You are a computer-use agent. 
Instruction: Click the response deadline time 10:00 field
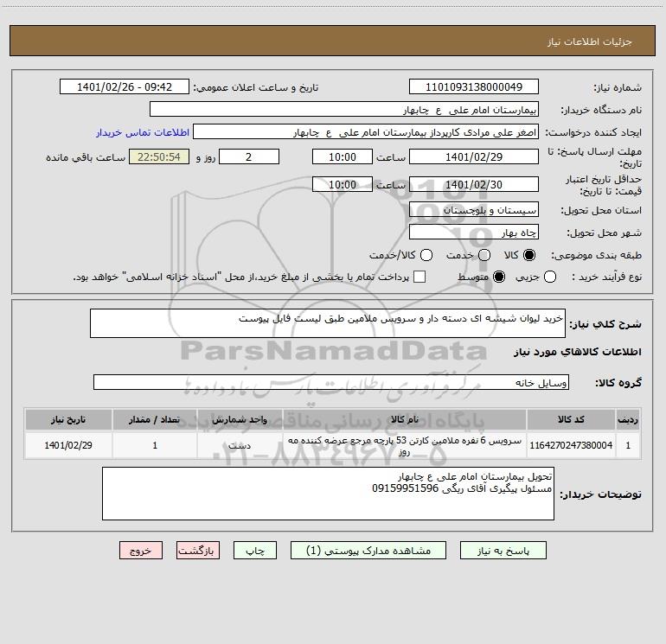[x=343, y=156]
